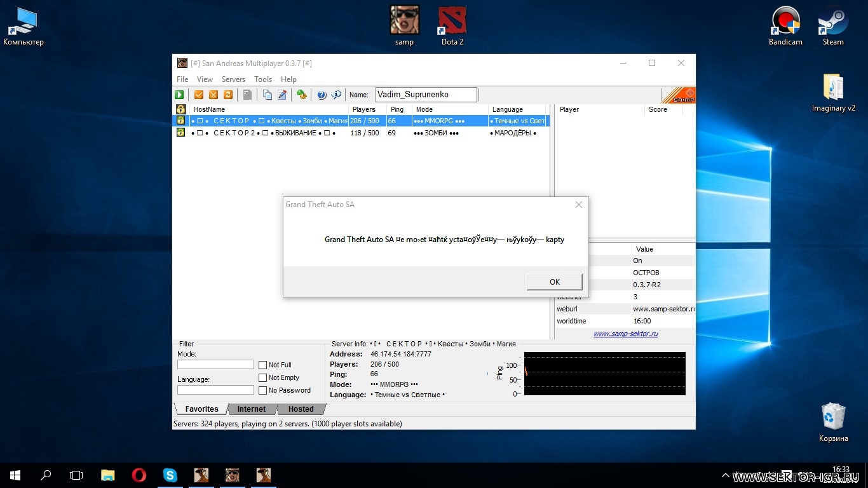Screen dimensions: 868x488
Task: Click the Mode filter input field
Action: pos(215,365)
